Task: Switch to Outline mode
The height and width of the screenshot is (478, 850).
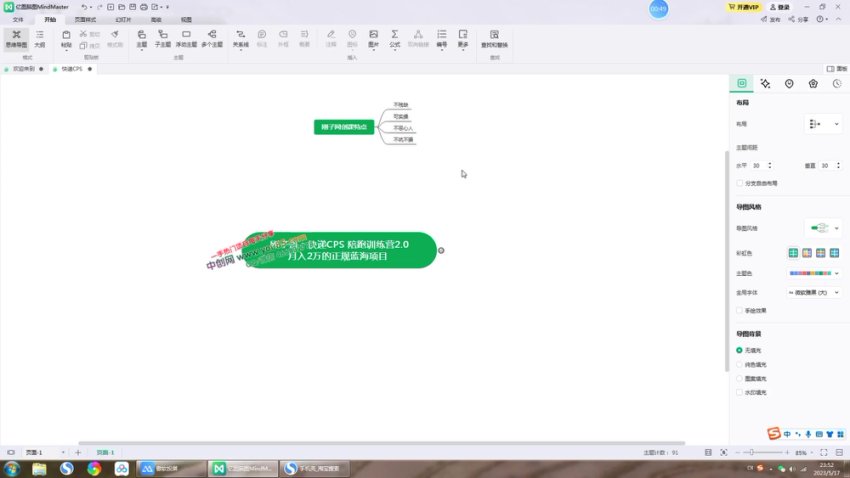Action: (40, 38)
